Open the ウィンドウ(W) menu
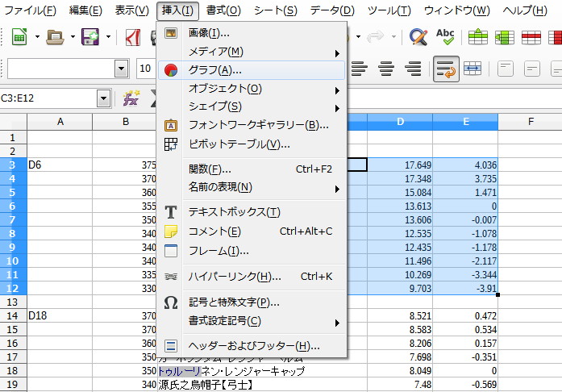 [x=456, y=10]
